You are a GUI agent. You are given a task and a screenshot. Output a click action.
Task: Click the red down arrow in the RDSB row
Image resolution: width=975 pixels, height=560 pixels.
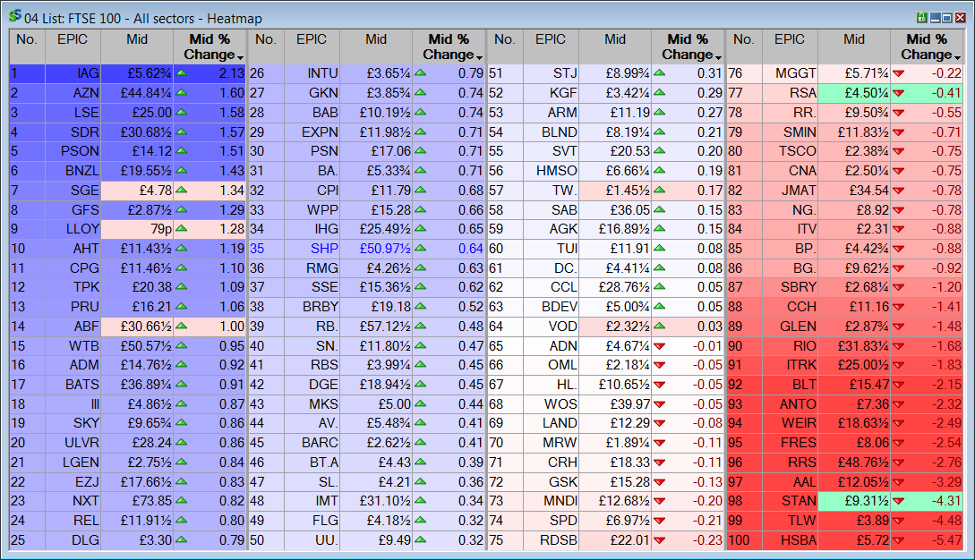(659, 540)
